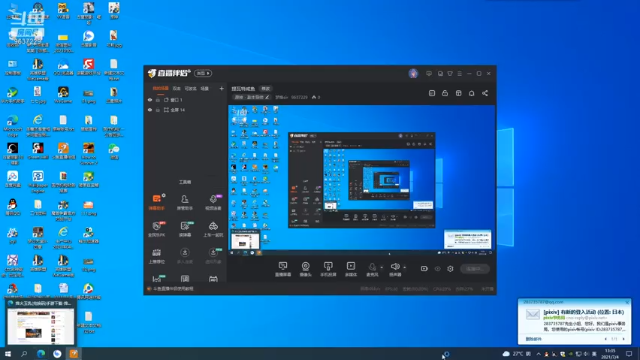Expand the microphone options arrow
This screenshot has height=360, width=640.
pyautogui.click(x=382, y=268)
